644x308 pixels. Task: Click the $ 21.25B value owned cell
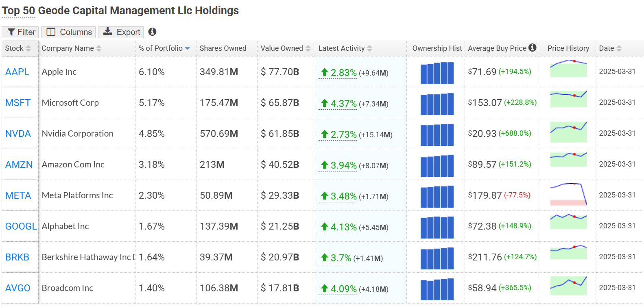[x=280, y=226]
